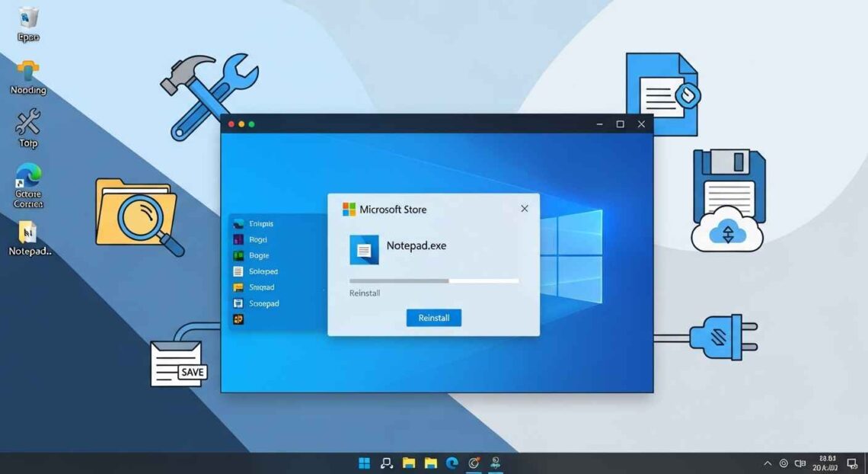Launch Edge from the taskbar
This screenshot has width=868, height=474.
pos(452,463)
